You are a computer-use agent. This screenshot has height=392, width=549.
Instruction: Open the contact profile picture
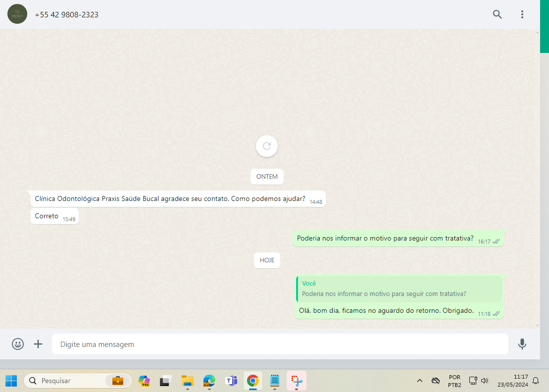[17, 14]
